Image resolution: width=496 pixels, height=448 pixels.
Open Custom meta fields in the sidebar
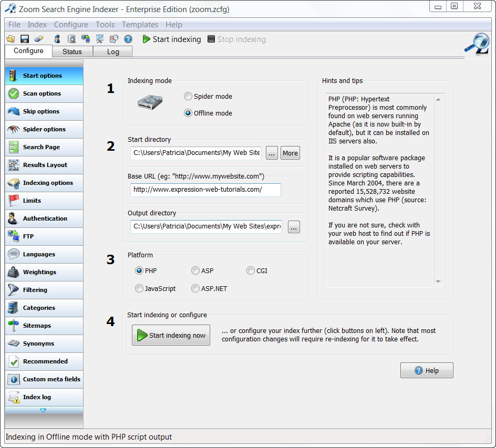tap(44, 379)
